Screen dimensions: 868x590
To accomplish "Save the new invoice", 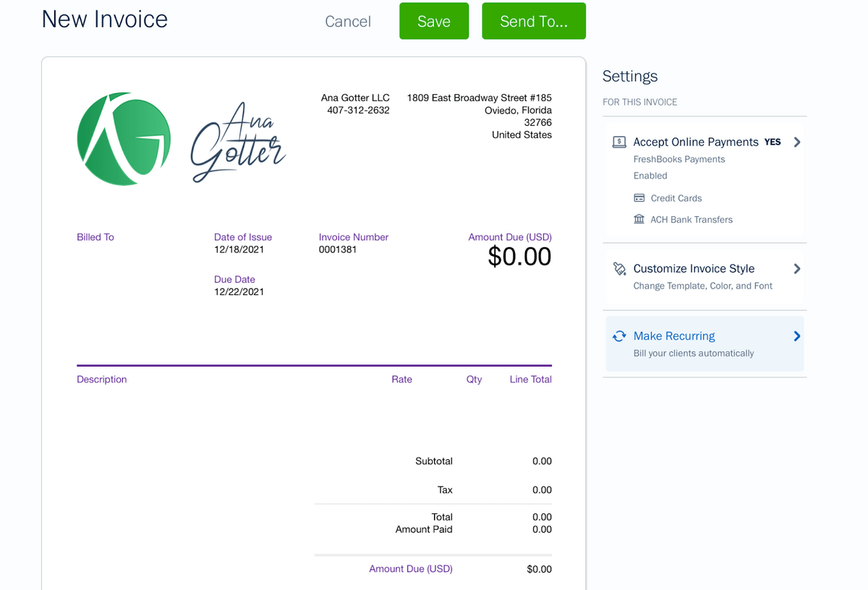I will [x=434, y=22].
